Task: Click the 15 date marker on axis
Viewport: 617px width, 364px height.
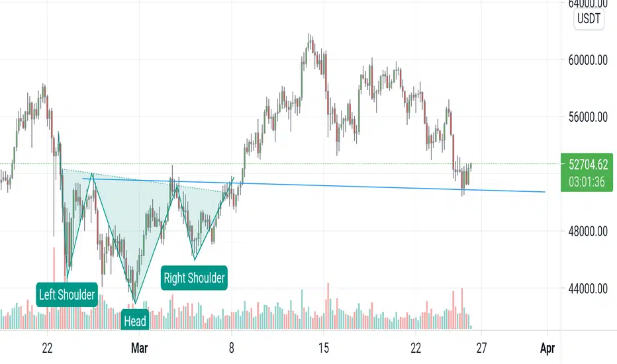Action: tap(324, 348)
